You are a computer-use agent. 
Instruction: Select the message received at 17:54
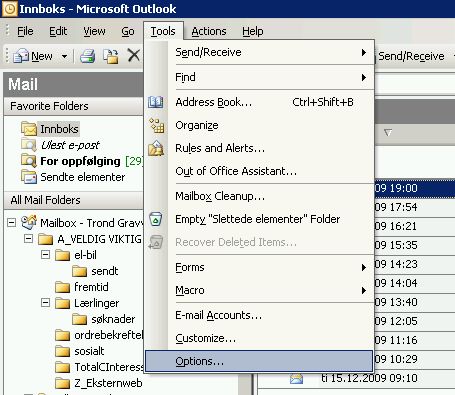point(415,207)
